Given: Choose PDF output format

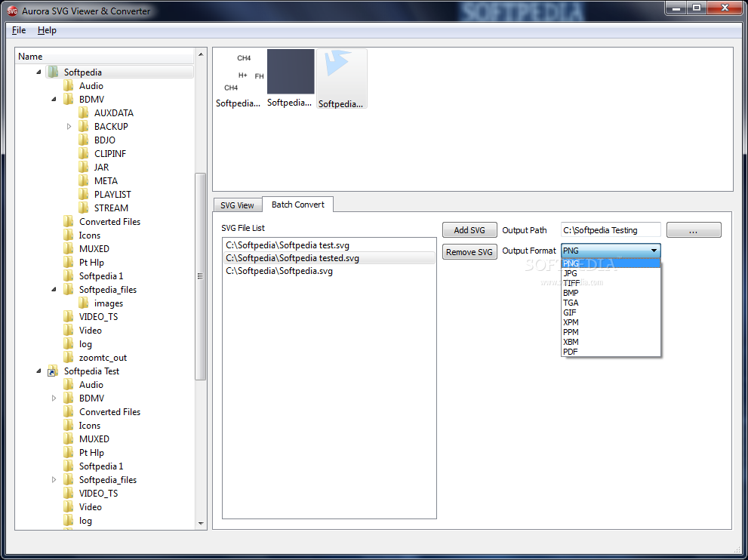Looking at the screenshot, I should pos(611,352).
